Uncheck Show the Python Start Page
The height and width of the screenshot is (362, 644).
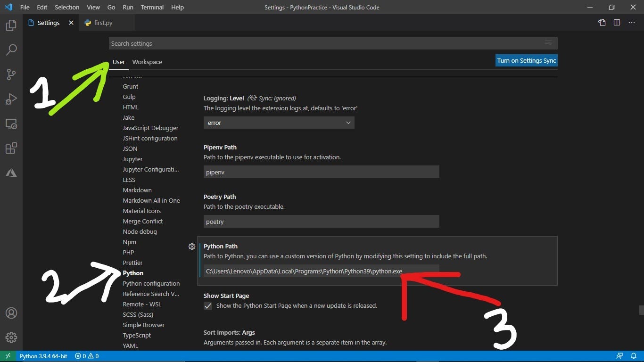tap(207, 305)
